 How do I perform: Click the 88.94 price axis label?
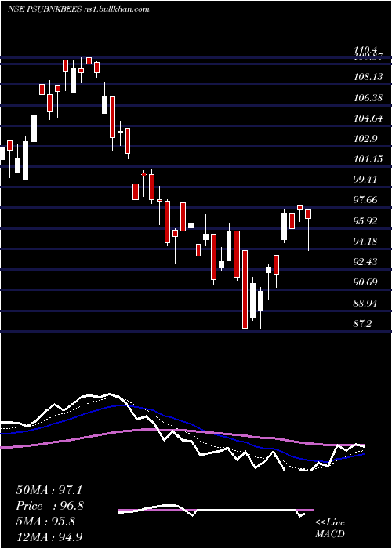click(x=366, y=303)
